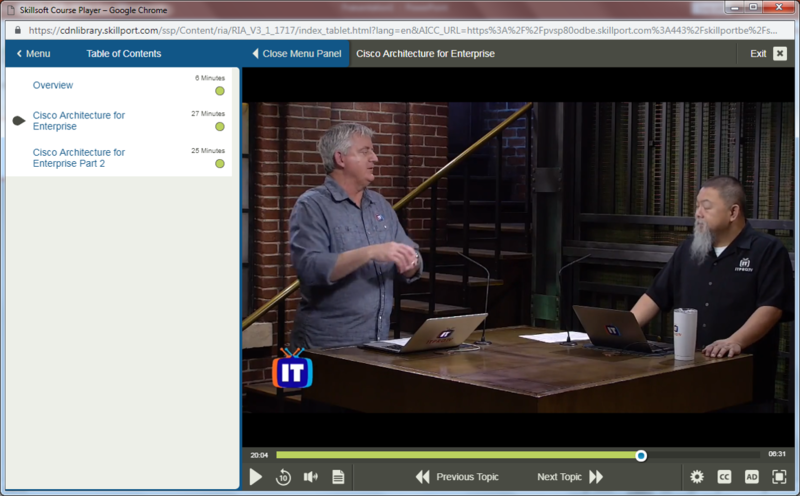
Task: Close Menu Panel
Action: point(297,54)
